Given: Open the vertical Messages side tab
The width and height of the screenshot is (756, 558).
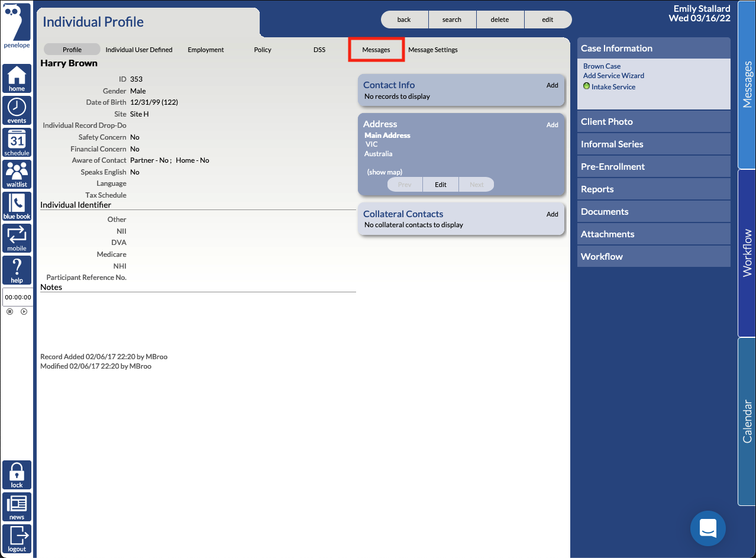Looking at the screenshot, I should (747, 85).
